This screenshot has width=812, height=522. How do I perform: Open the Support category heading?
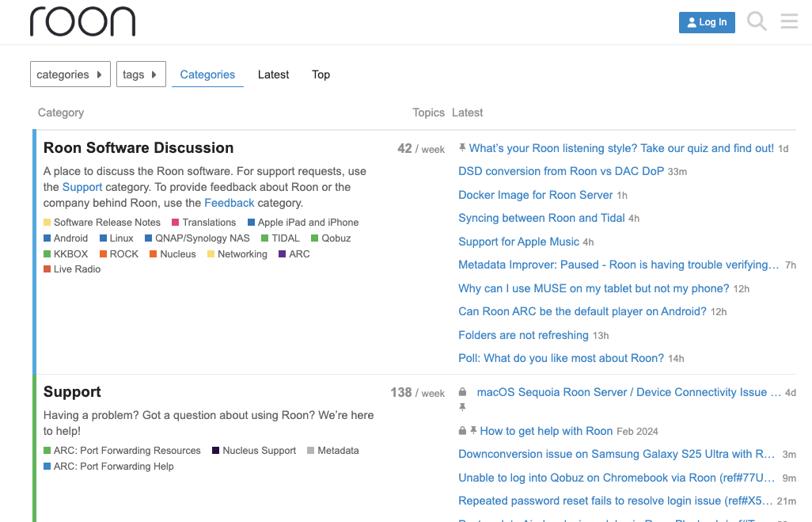[72, 392]
